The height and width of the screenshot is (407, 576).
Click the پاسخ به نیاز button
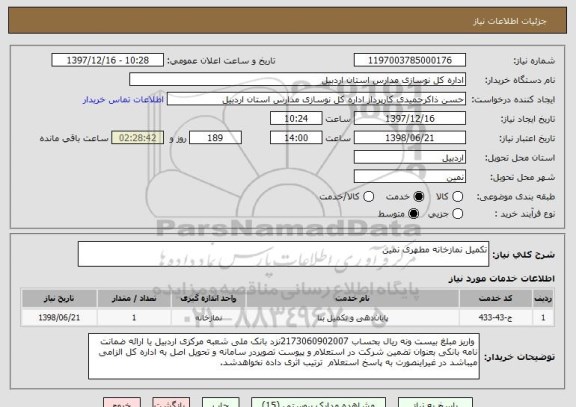(435, 402)
